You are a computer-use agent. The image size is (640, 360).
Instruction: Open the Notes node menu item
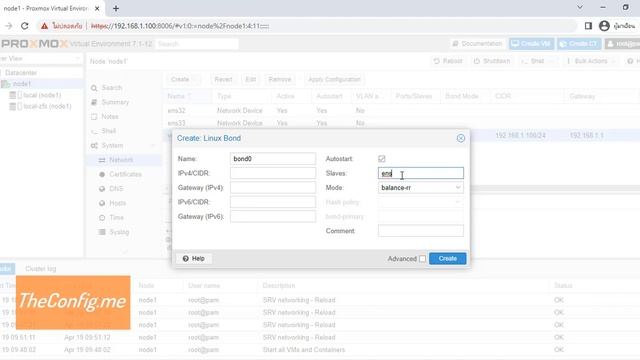coord(109,117)
